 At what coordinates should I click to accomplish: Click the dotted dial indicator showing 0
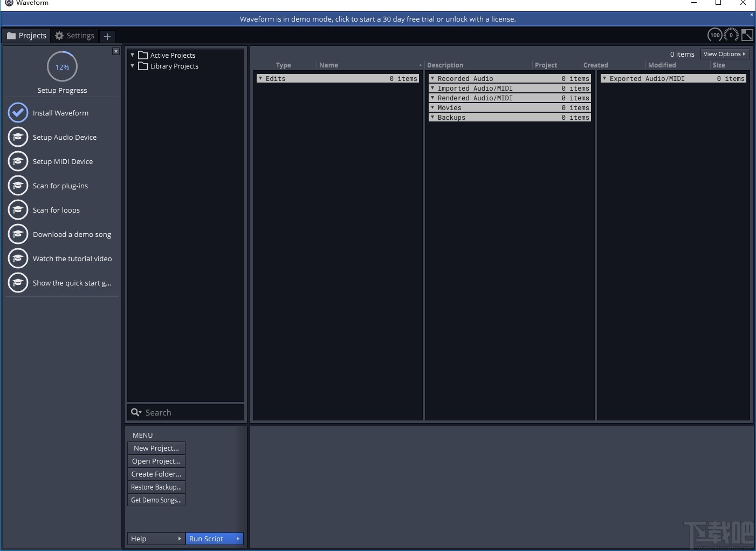[731, 35]
